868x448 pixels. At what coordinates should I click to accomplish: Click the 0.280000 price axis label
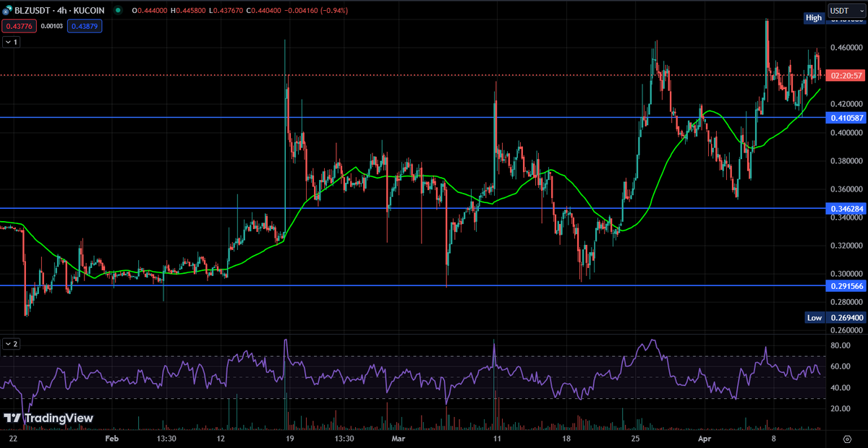pyautogui.click(x=845, y=302)
